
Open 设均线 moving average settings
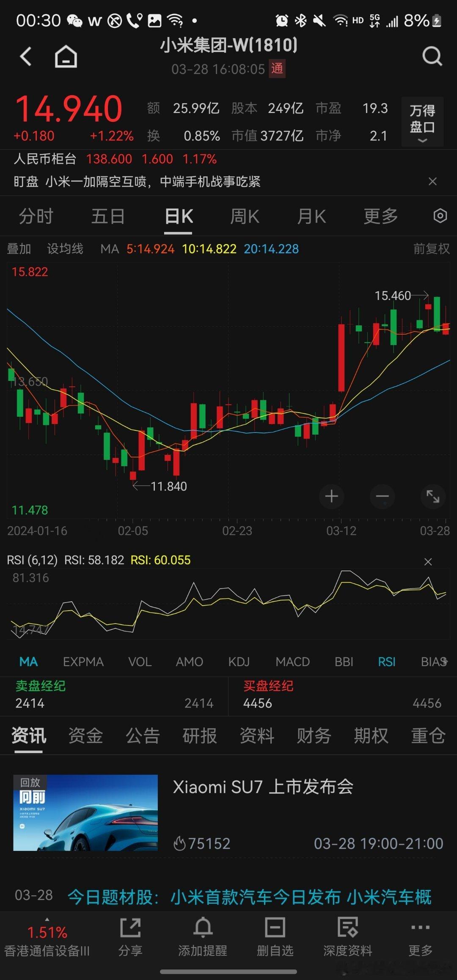[65, 249]
